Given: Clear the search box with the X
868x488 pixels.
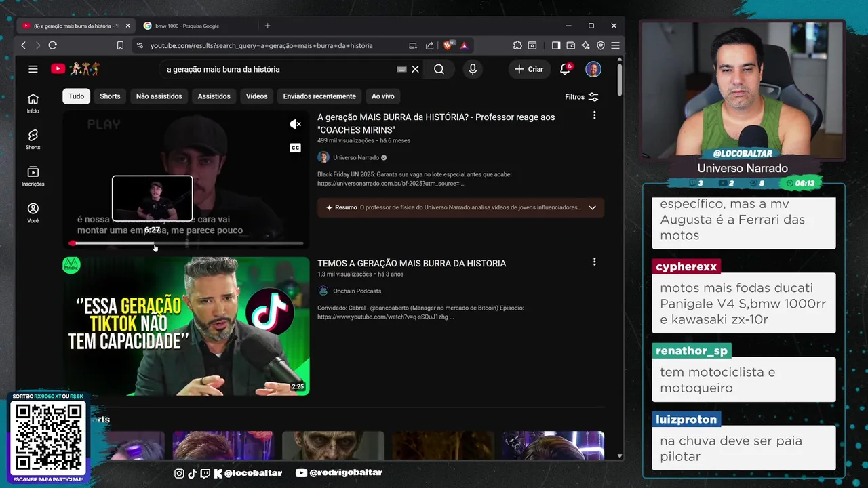Looking at the screenshot, I should (x=416, y=69).
